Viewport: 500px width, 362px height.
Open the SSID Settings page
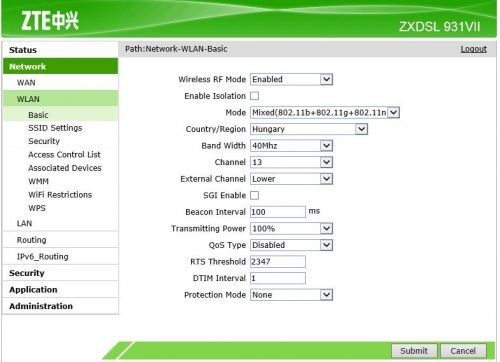tap(55, 128)
